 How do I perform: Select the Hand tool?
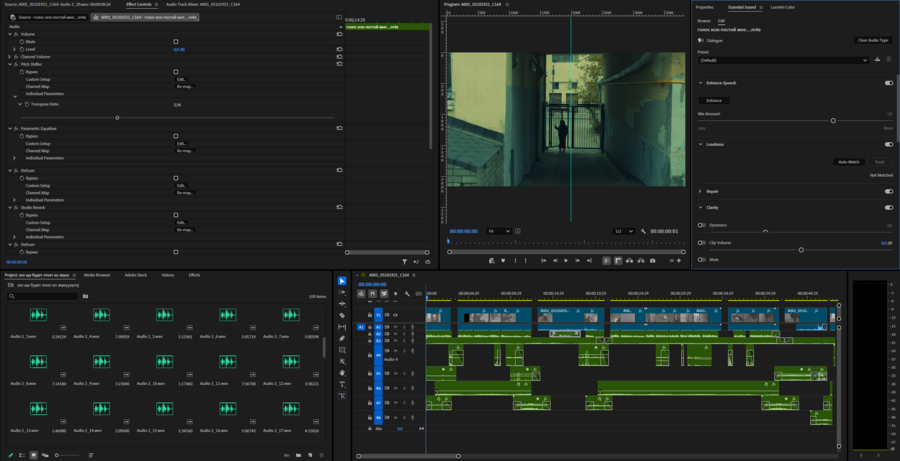[x=342, y=373]
